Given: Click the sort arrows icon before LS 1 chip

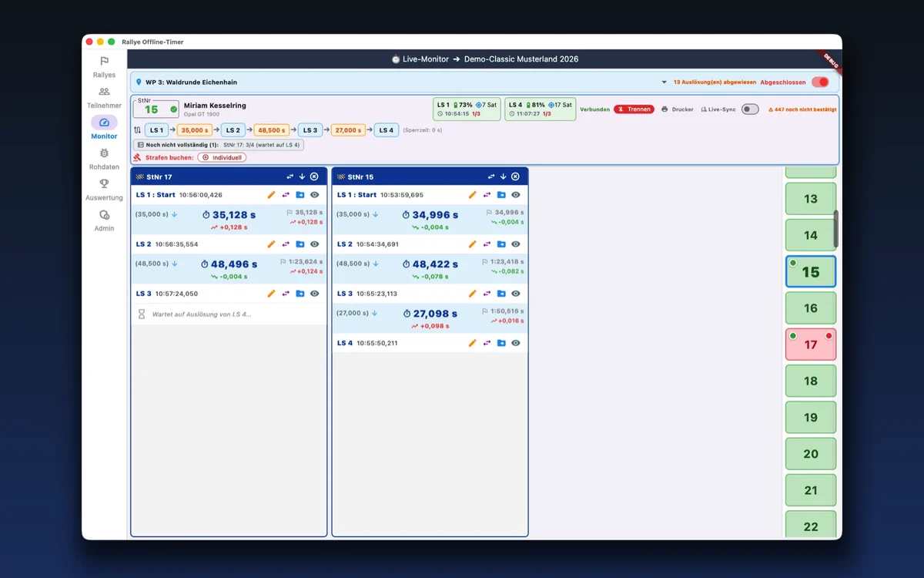Looking at the screenshot, I should (x=137, y=130).
